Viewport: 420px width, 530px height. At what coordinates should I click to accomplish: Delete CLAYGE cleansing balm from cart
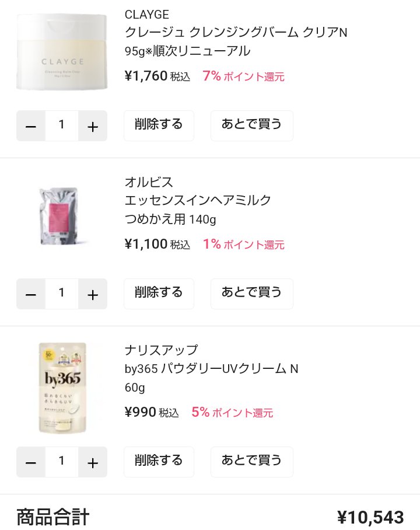click(x=159, y=125)
